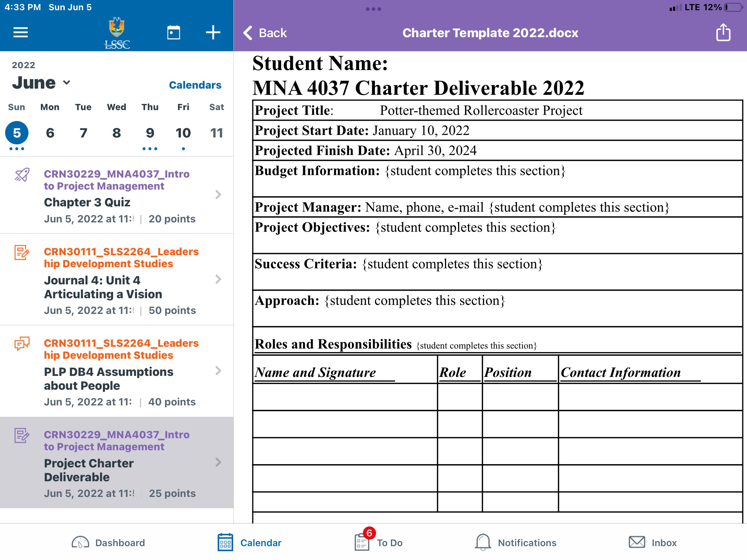The width and height of the screenshot is (747, 560).
Task: Expand the June month dropdown
Action: pos(66,82)
